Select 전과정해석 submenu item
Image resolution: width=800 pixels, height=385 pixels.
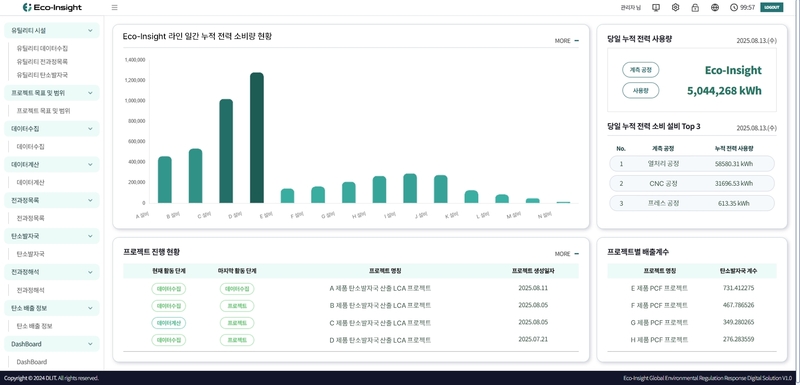pos(31,290)
